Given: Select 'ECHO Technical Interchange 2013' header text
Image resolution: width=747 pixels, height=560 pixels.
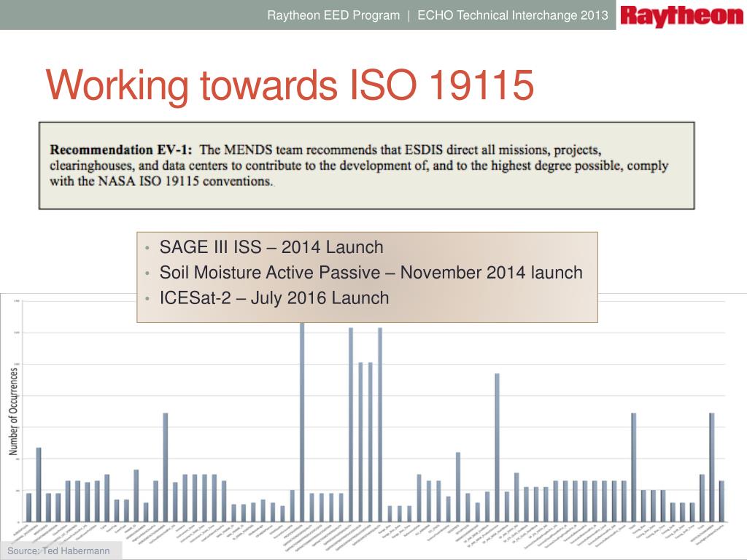Looking at the screenshot, I should 513,15.
